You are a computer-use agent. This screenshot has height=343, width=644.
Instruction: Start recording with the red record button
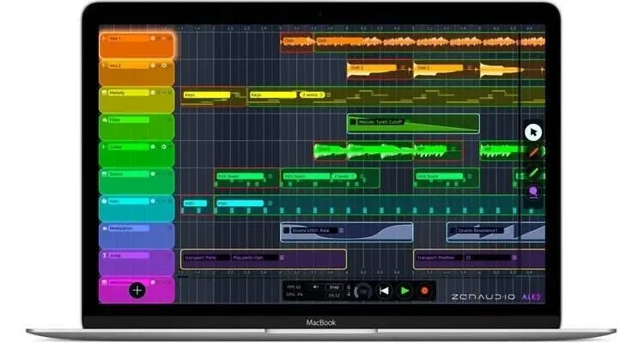tap(425, 291)
